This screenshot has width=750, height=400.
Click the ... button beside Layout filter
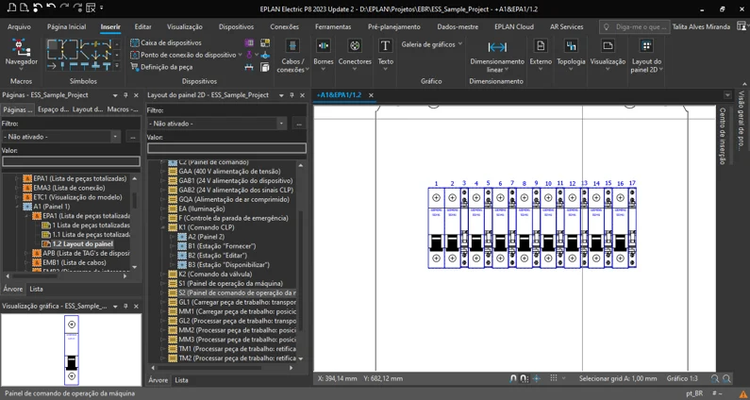[x=299, y=123]
